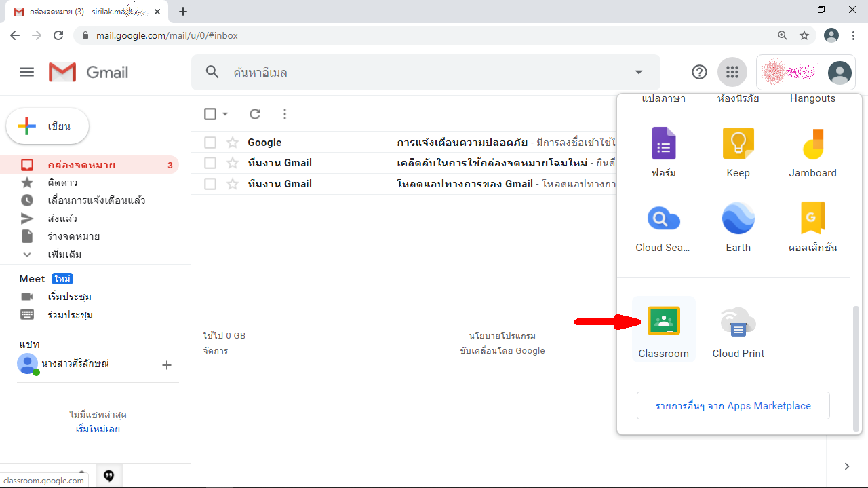Tick the checkbox for the Google email
868x488 pixels.
[210, 143]
